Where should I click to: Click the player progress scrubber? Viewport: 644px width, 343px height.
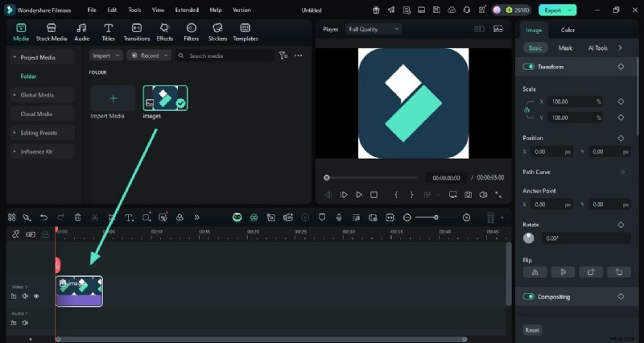327,178
